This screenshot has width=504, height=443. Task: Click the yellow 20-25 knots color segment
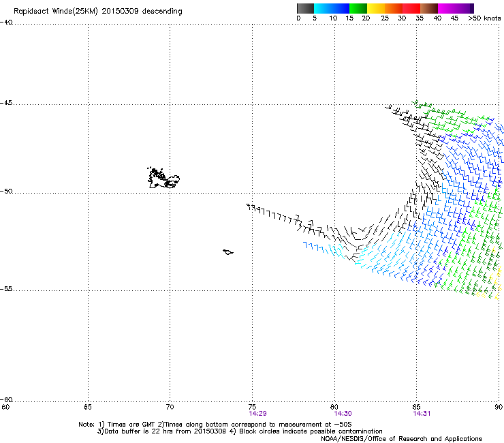[x=376, y=8]
